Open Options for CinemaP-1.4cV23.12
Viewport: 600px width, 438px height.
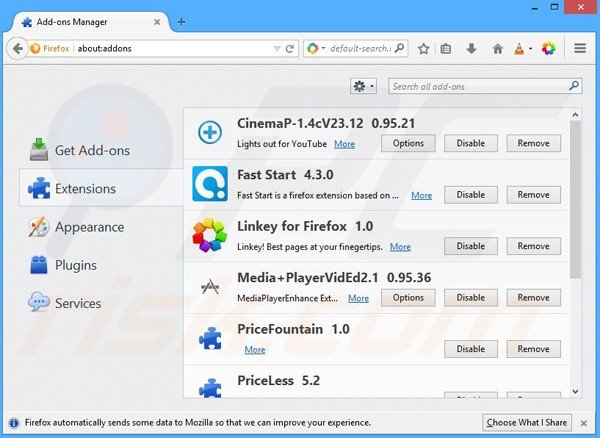click(x=408, y=143)
